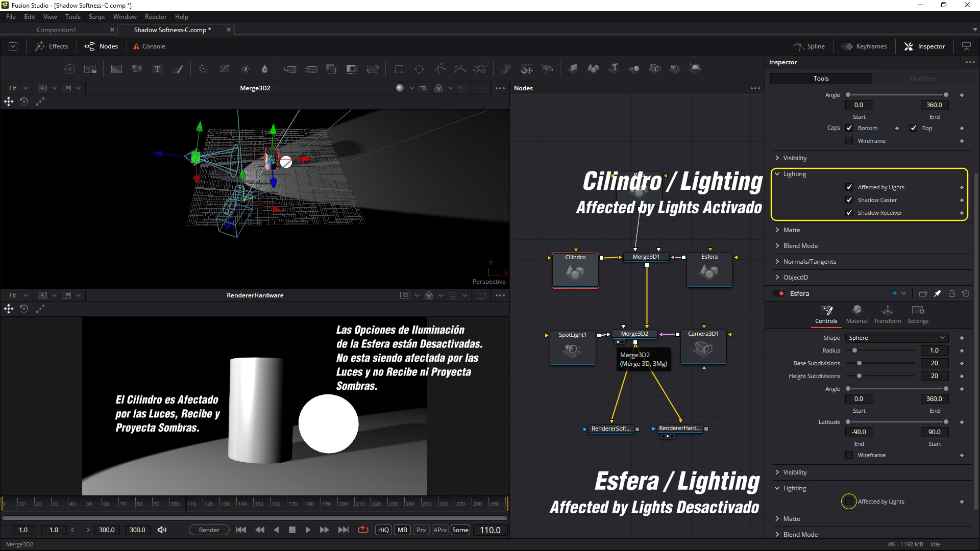Open the Reactor menu
The height and width of the screenshot is (551, 980).
[x=155, y=17]
